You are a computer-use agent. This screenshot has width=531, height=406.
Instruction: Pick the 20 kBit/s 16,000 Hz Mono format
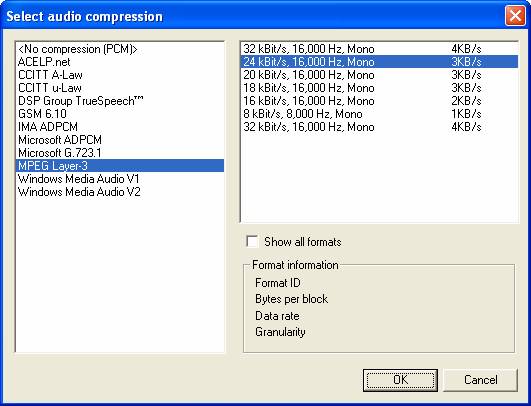point(379,75)
